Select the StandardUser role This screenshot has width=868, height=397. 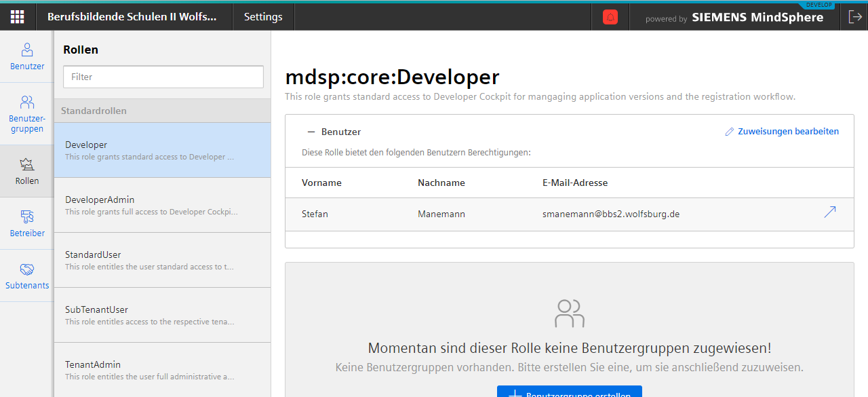[162, 260]
